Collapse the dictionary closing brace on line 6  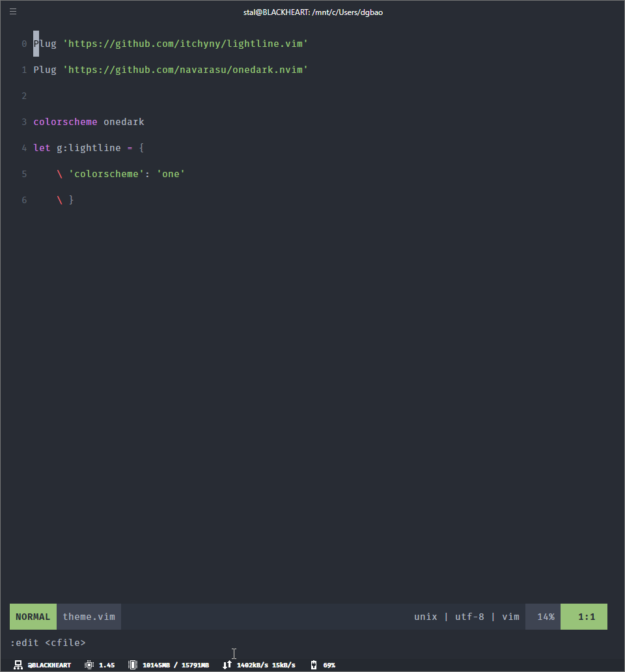pyautogui.click(x=70, y=200)
